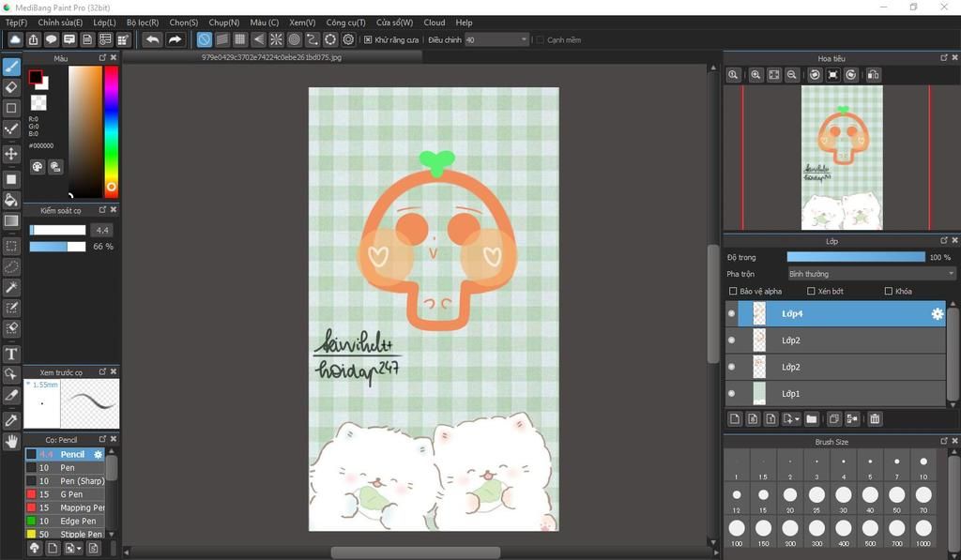
Task: Enable the Bảo vệ alpha checkbox
Action: [732, 291]
